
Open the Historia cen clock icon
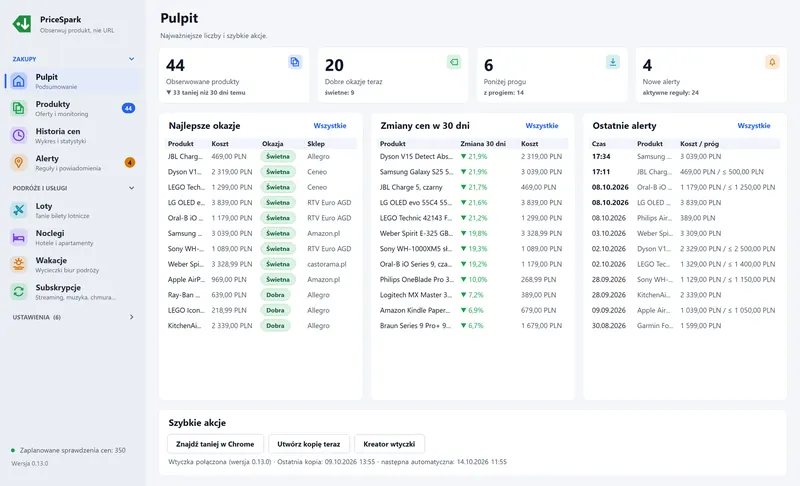point(19,135)
